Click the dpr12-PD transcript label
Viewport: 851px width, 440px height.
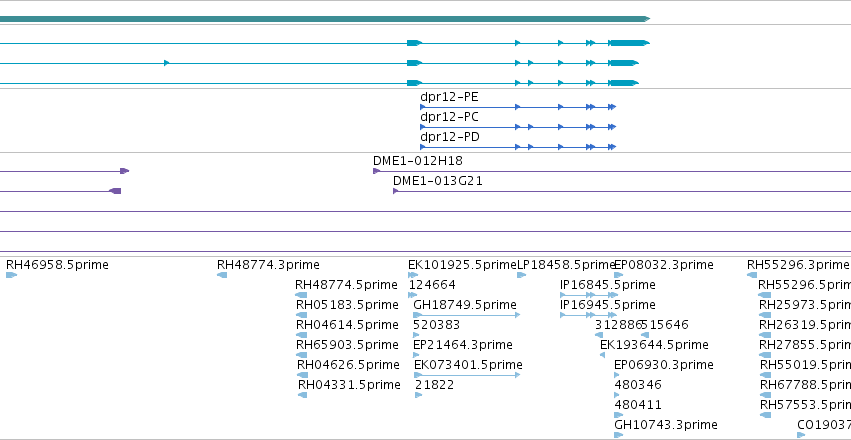point(450,137)
